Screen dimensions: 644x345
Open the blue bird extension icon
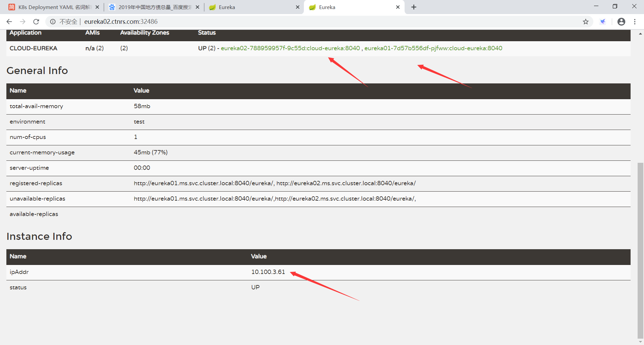(603, 22)
